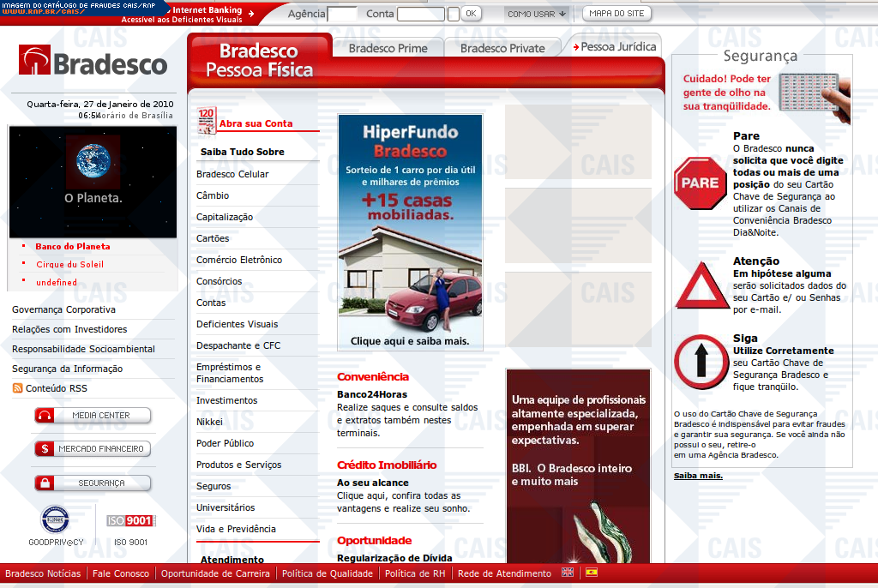This screenshot has width=878, height=588.
Task: Open the HiperFundo Bradesco banner
Action: point(410,232)
